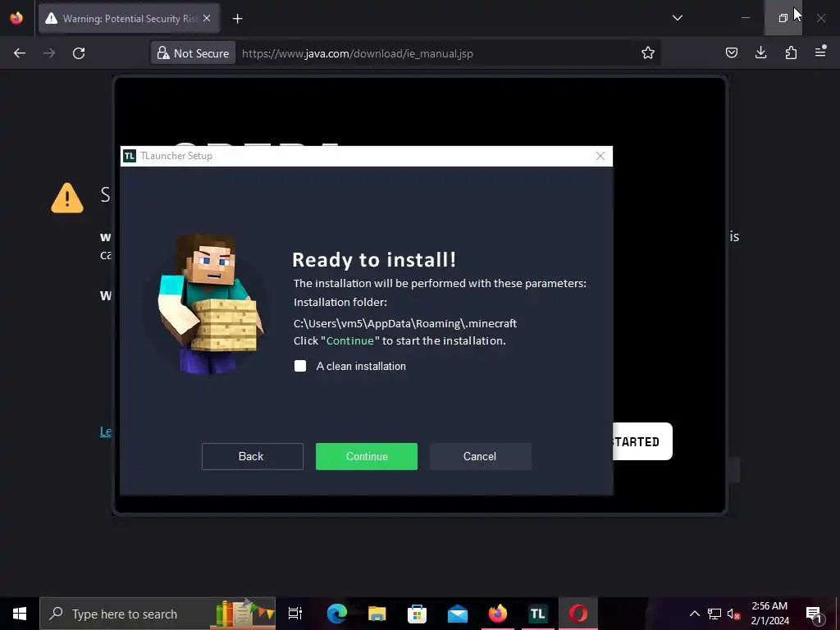Open the Firefox account icon in the tab strip
This screenshot has width=840, height=630.
click(x=16, y=18)
